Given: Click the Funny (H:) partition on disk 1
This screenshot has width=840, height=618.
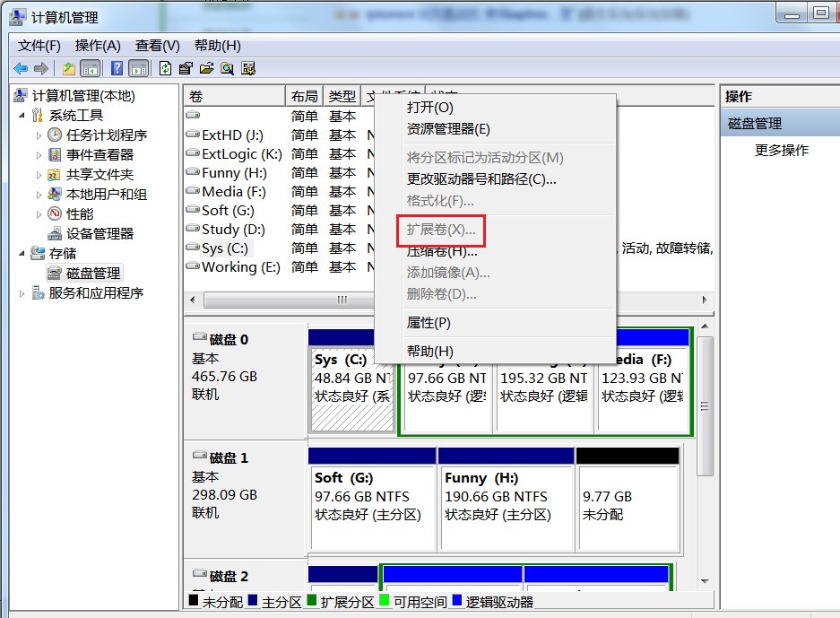Looking at the screenshot, I should click(x=505, y=505).
